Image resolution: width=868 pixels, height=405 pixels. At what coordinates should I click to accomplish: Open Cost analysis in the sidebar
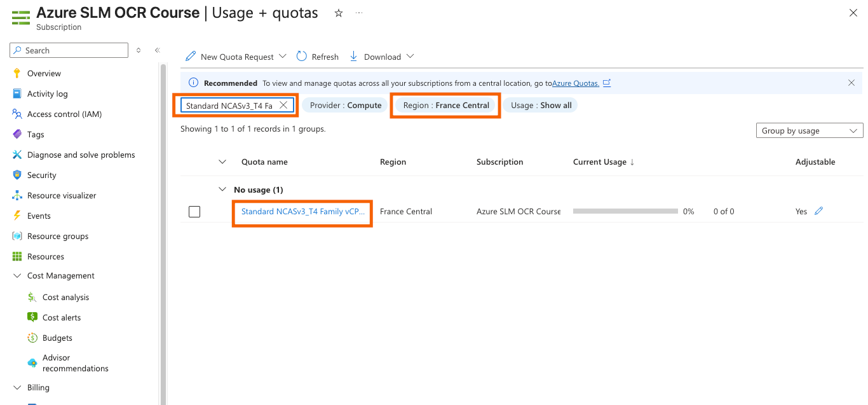click(x=65, y=297)
